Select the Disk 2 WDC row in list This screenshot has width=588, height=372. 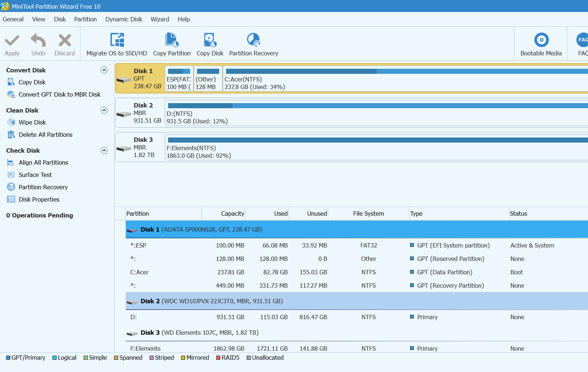[x=357, y=301]
